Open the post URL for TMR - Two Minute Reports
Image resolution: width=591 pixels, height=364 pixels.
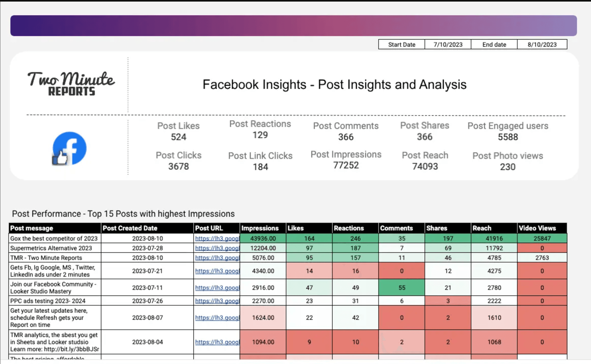coord(217,258)
